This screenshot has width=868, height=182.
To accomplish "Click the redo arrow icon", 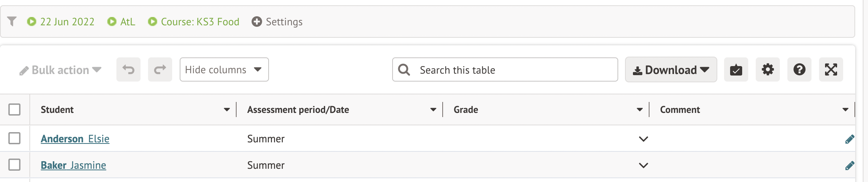I will pyautogui.click(x=160, y=70).
